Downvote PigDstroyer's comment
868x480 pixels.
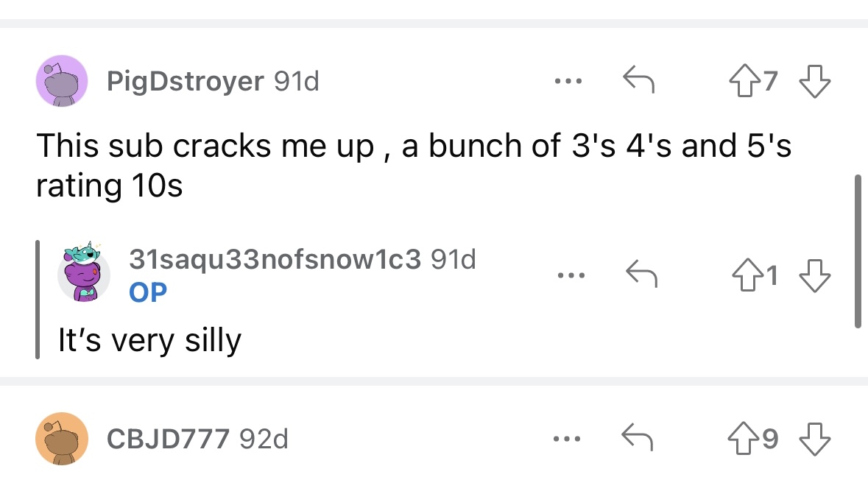(x=814, y=80)
